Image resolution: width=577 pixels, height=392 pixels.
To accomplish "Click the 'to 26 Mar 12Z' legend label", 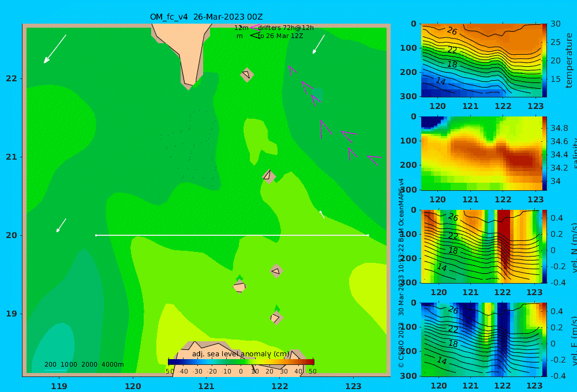I will 280,36.
